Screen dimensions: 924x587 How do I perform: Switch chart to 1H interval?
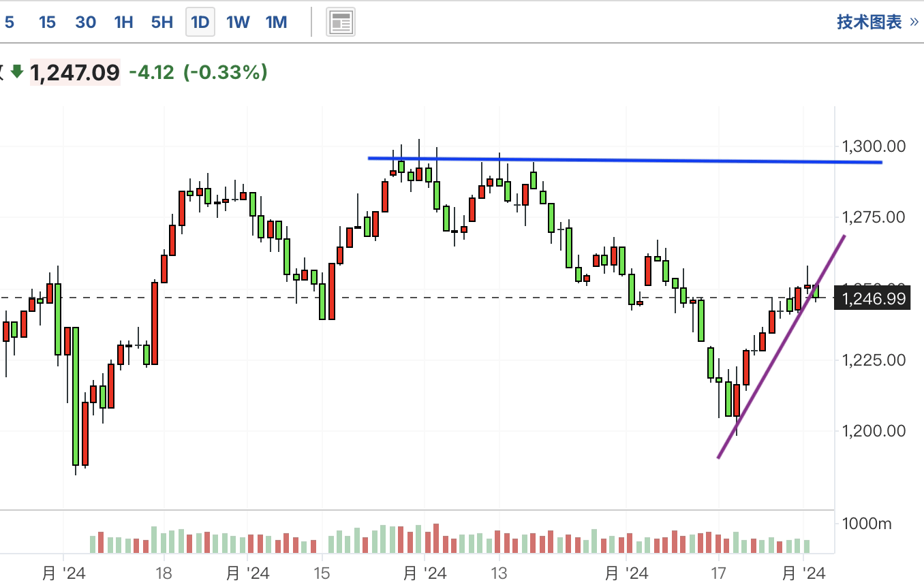[123, 22]
